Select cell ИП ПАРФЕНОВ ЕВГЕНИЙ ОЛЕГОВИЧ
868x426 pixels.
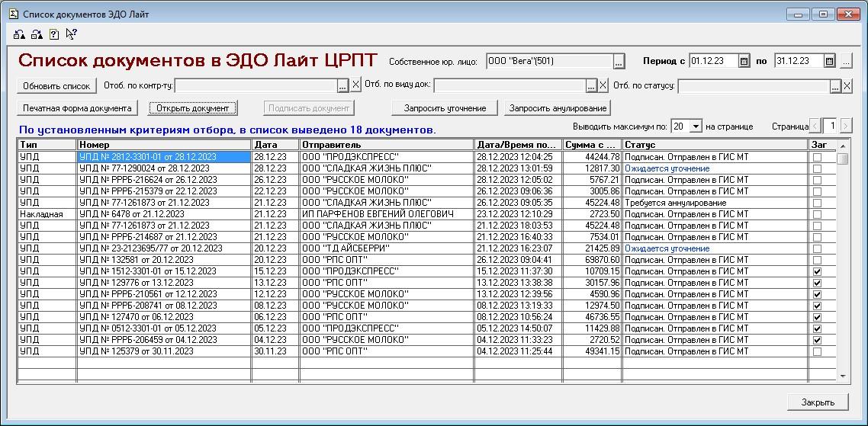tap(387, 214)
